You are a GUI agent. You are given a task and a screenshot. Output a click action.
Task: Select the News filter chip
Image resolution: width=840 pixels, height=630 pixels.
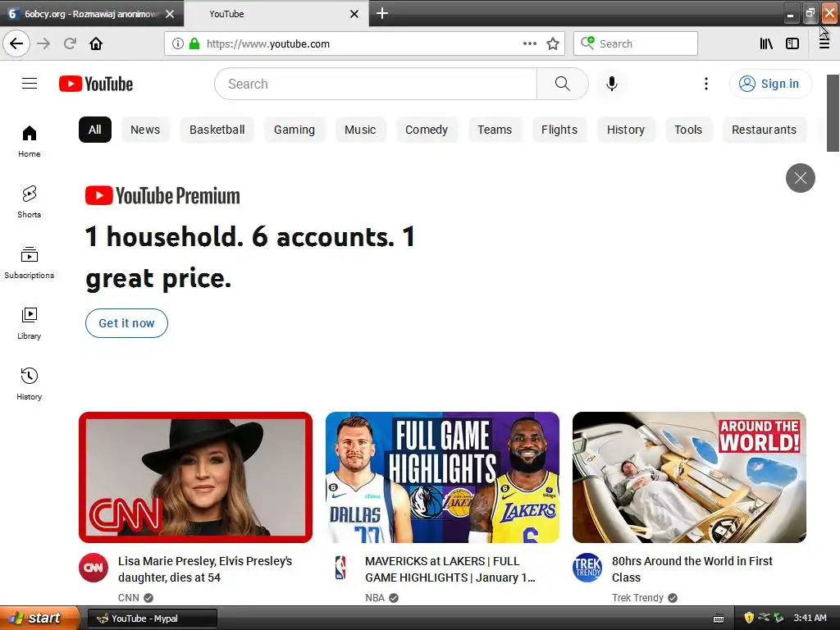pyautogui.click(x=145, y=130)
